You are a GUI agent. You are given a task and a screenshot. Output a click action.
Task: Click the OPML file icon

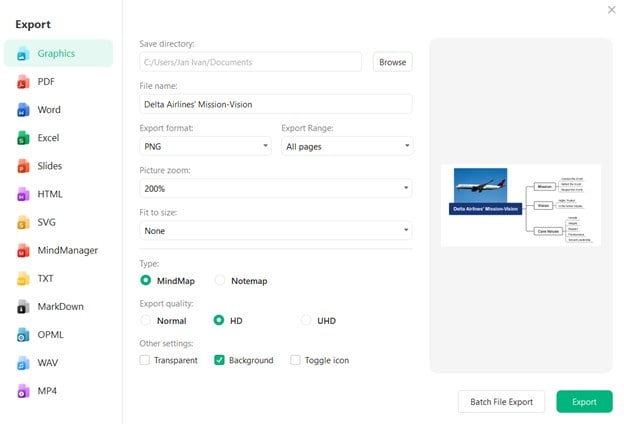pos(23,335)
